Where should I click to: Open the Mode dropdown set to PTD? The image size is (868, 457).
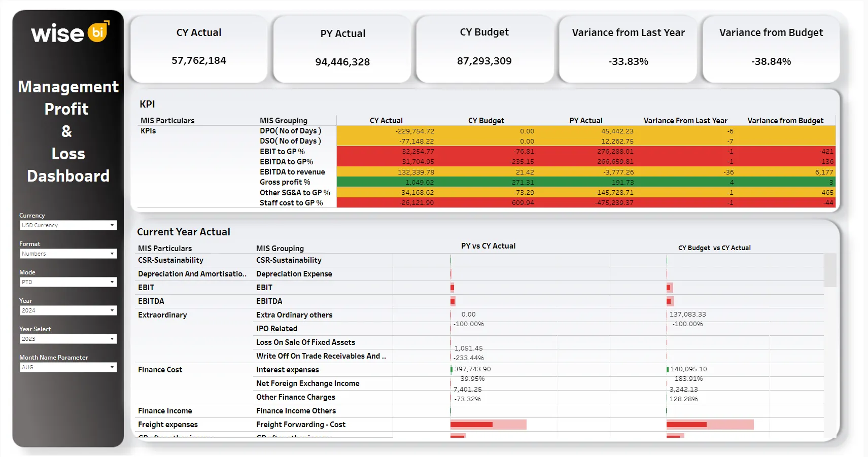coord(68,282)
